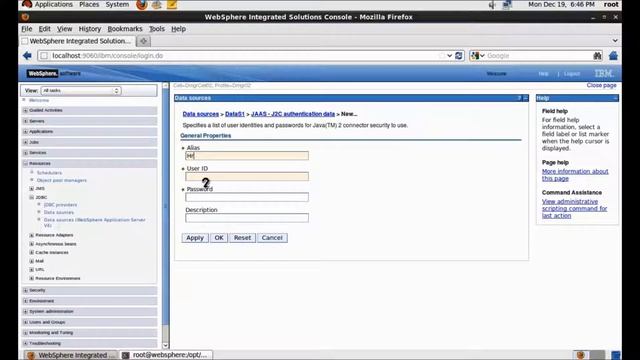The width and height of the screenshot is (640, 360).
Task: Follow the DataS1 breadcrumb link
Action: click(x=235, y=114)
